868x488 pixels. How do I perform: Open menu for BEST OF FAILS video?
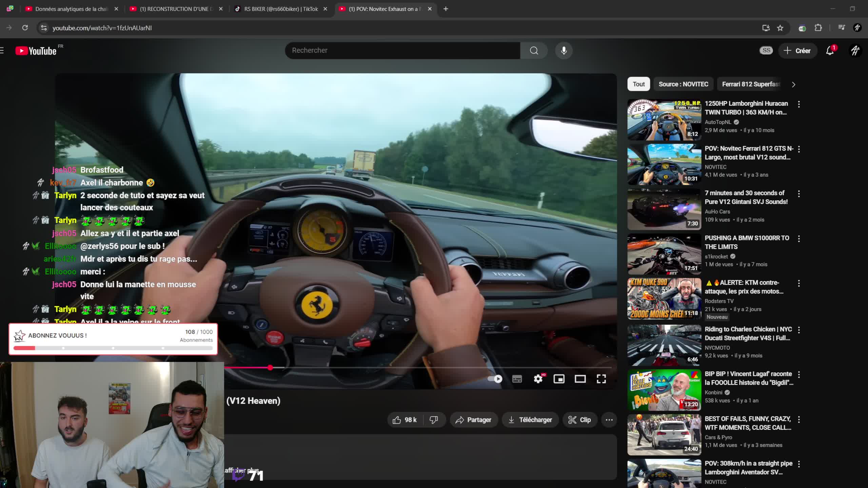point(799,420)
